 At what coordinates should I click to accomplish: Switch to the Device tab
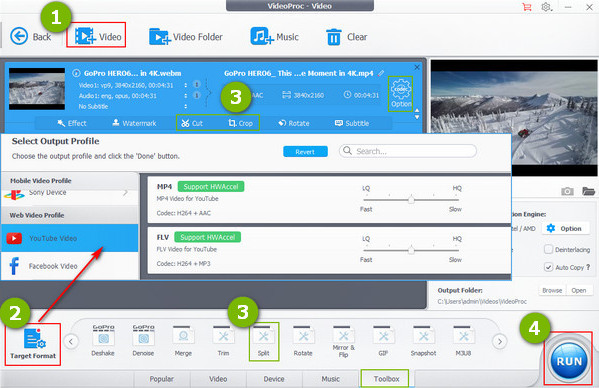point(274,379)
